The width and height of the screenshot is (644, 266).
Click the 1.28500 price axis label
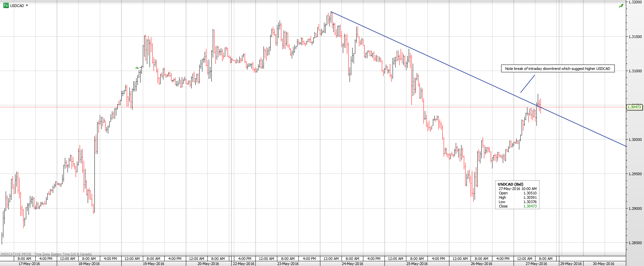635,243
